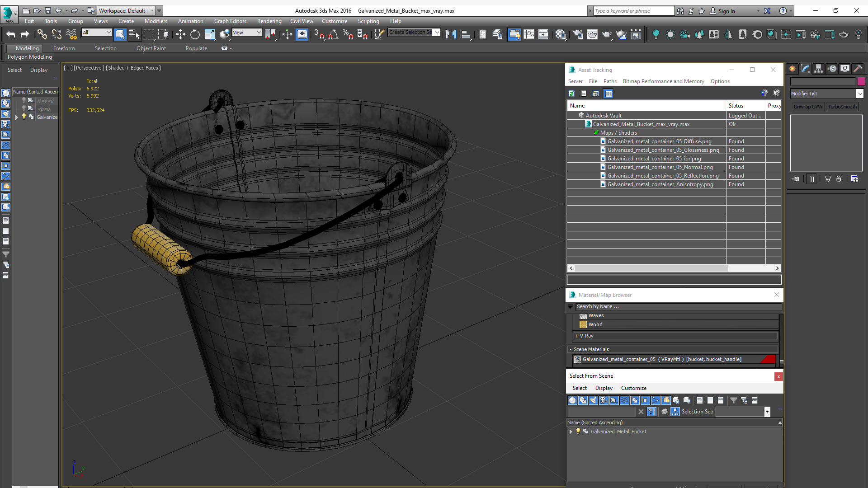The image size is (868, 488).
Task: Open the Mirror tool
Action: [450, 34]
